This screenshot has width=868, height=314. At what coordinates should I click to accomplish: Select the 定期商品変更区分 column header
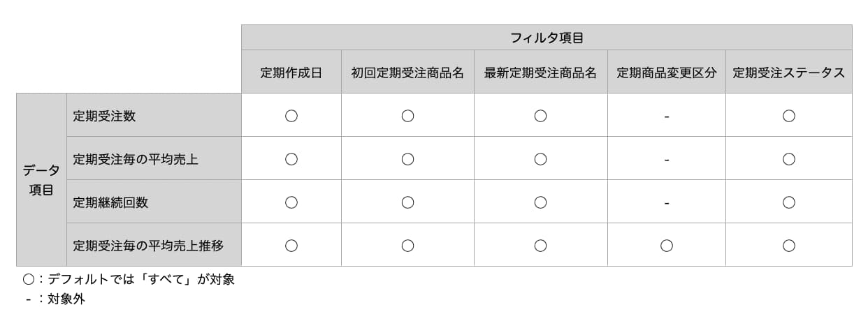click(x=667, y=72)
